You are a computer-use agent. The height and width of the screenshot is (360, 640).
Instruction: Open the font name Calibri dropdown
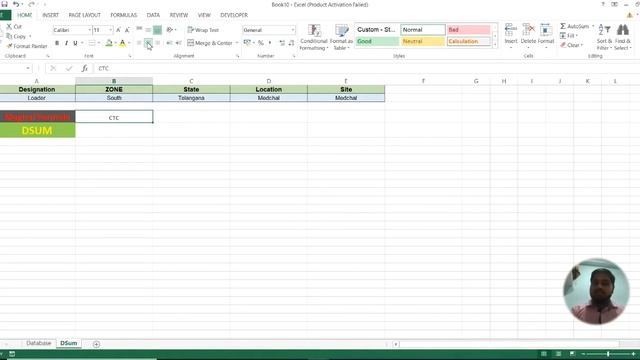click(89, 30)
